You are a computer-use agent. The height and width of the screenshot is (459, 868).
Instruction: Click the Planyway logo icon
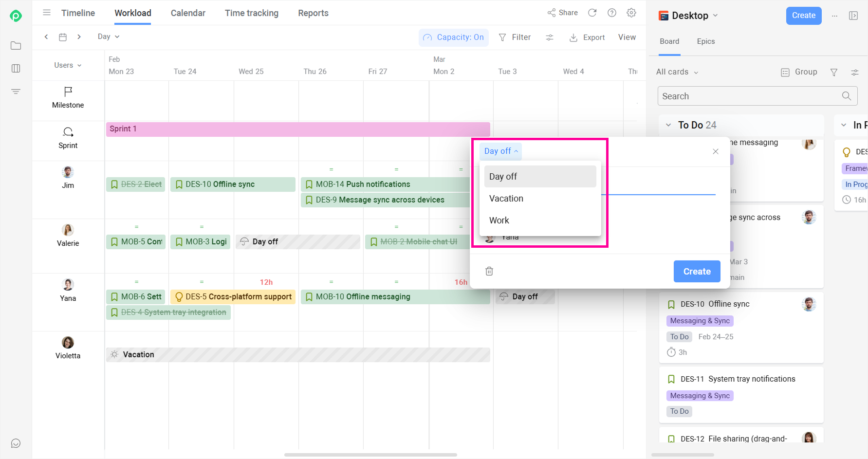(16, 16)
